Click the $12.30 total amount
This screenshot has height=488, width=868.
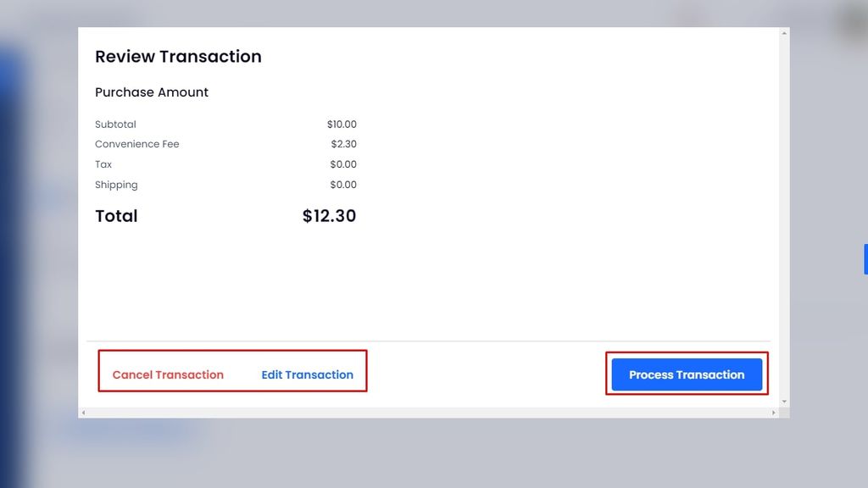(x=329, y=216)
